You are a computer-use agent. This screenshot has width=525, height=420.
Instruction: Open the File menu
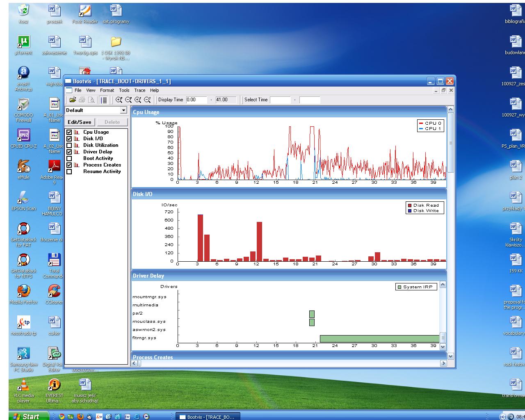[78, 90]
